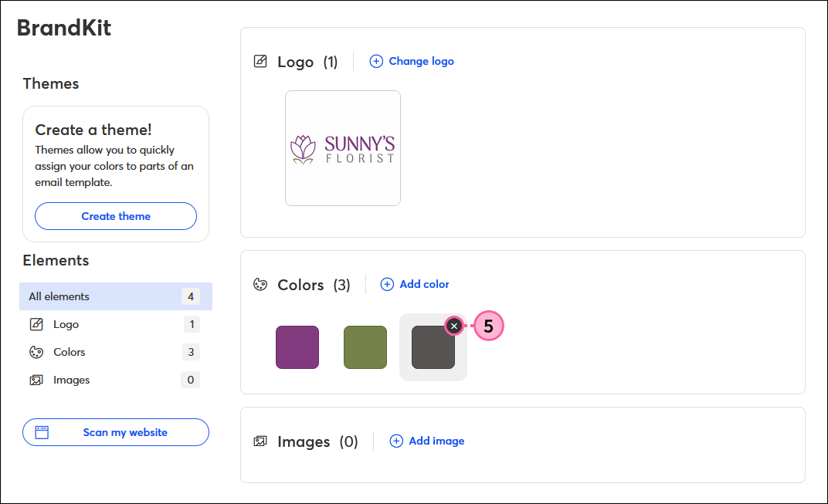Click the palette icon in the Elements list

[36, 352]
